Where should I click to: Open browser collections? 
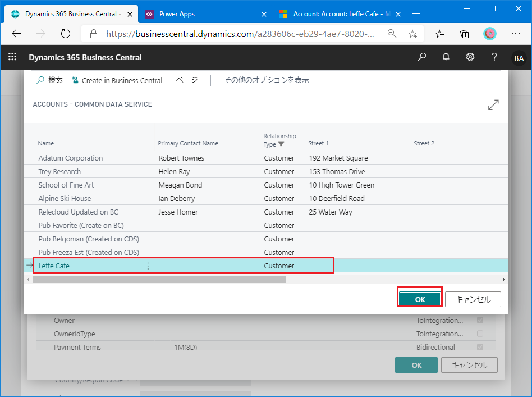(465, 34)
